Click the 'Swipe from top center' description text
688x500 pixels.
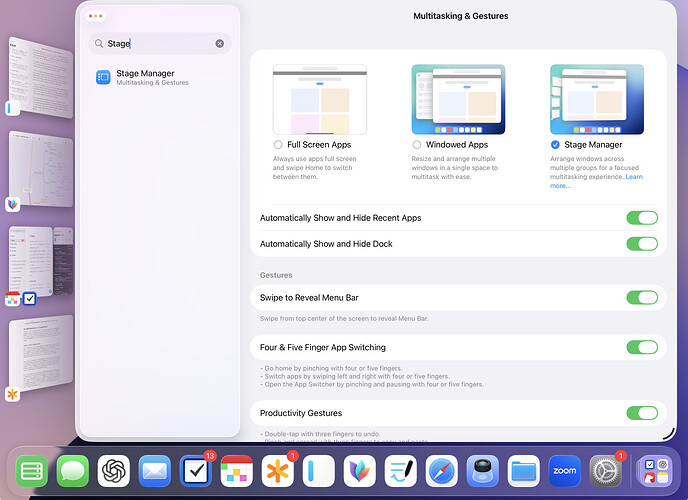click(x=344, y=318)
